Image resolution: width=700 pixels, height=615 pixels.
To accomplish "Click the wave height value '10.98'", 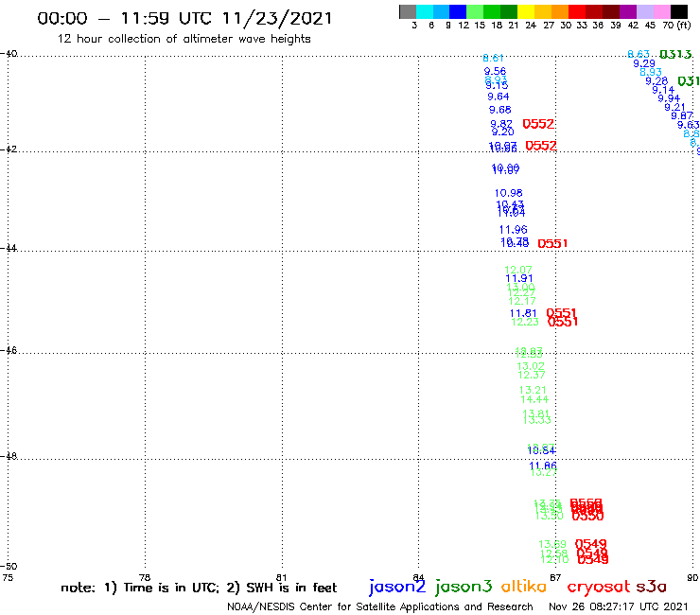I will click(509, 193).
